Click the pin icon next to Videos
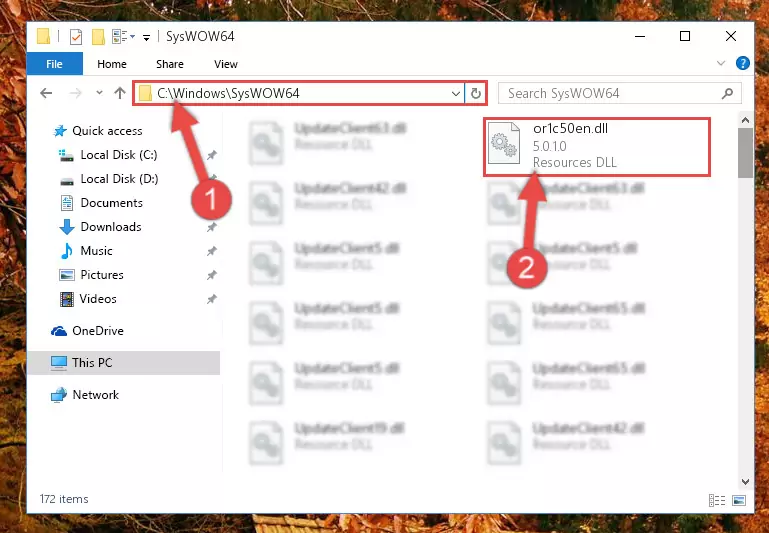The width and height of the screenshot is (769, 533). click(x=211, y=300)
